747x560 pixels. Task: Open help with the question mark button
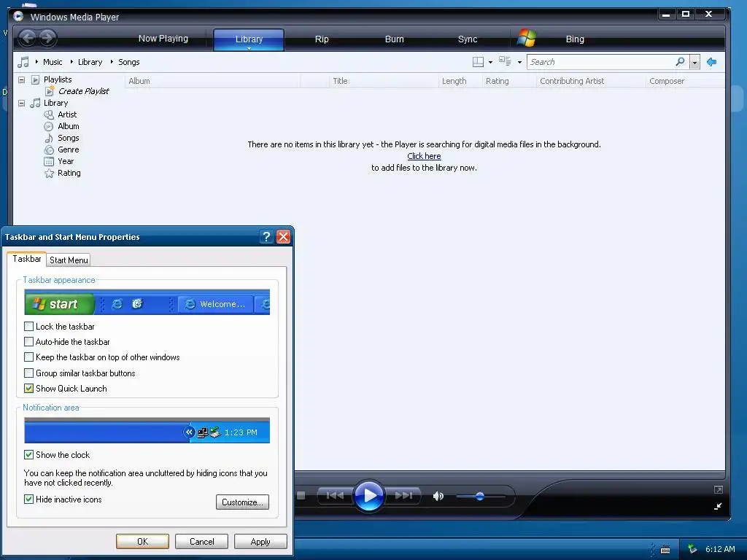[266, 237]
